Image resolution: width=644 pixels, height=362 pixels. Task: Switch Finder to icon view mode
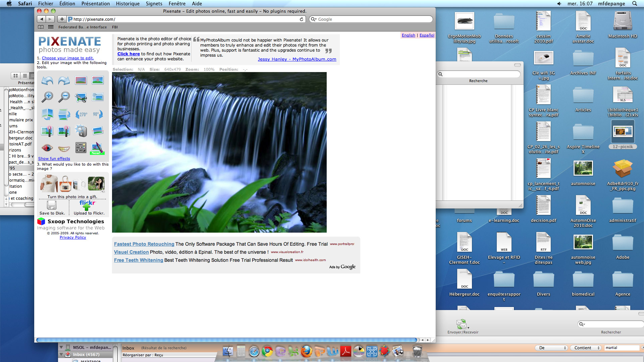click(16, 76)
